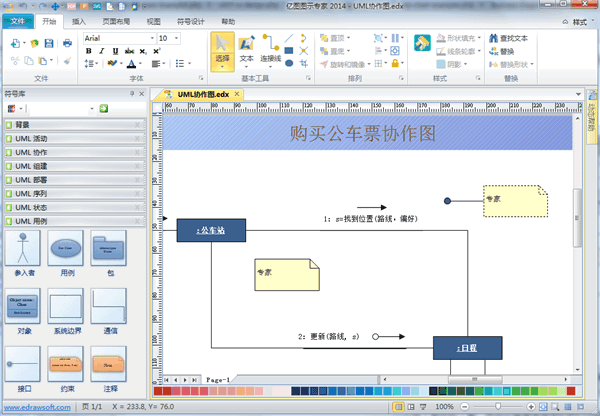Pick the red swatch at palette start

point(158,391)
